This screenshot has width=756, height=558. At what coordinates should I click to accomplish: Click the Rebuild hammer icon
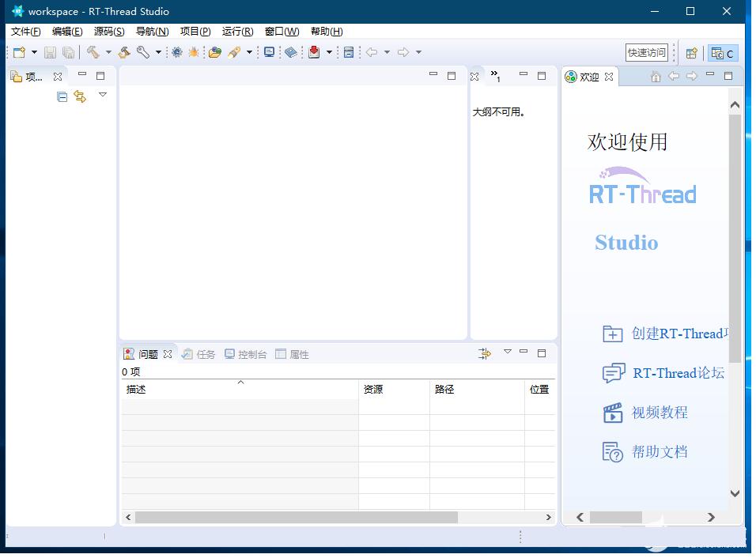pyautogui.click(x=124, y=52)
